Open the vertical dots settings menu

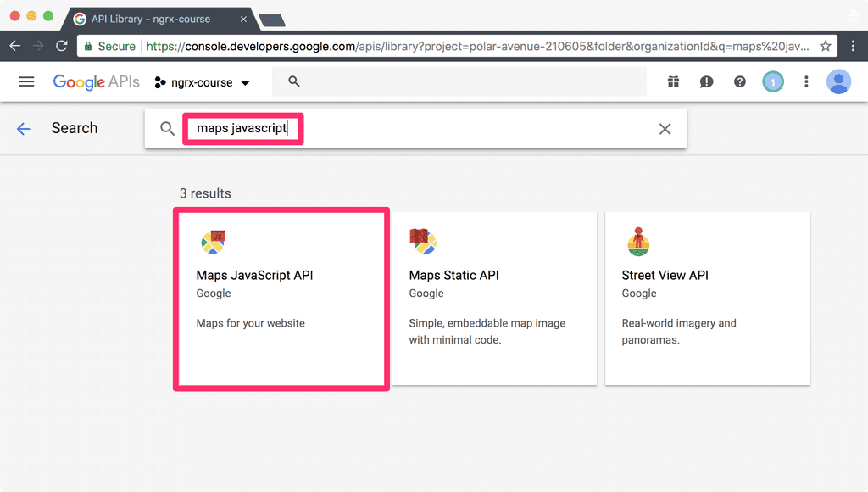[806, 82]
